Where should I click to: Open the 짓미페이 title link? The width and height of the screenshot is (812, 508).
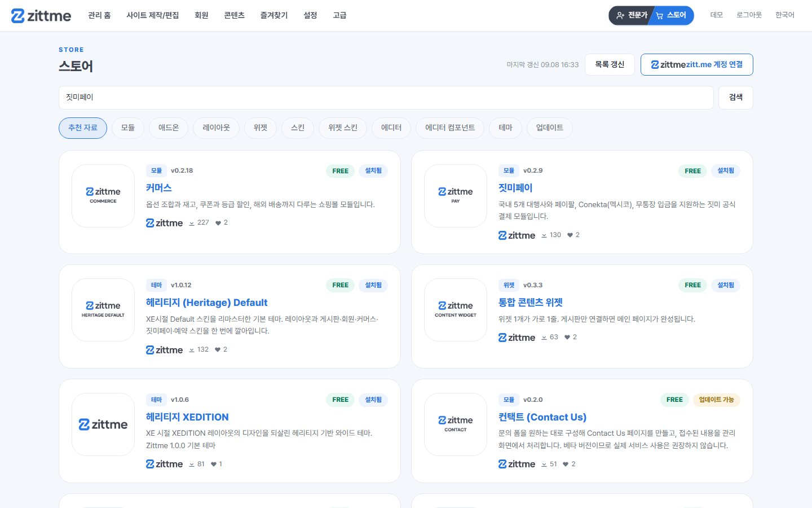pos(515,188)
